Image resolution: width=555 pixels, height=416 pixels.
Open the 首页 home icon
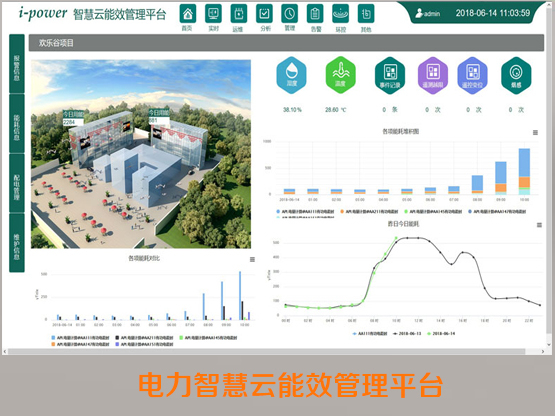coord(188,14)
